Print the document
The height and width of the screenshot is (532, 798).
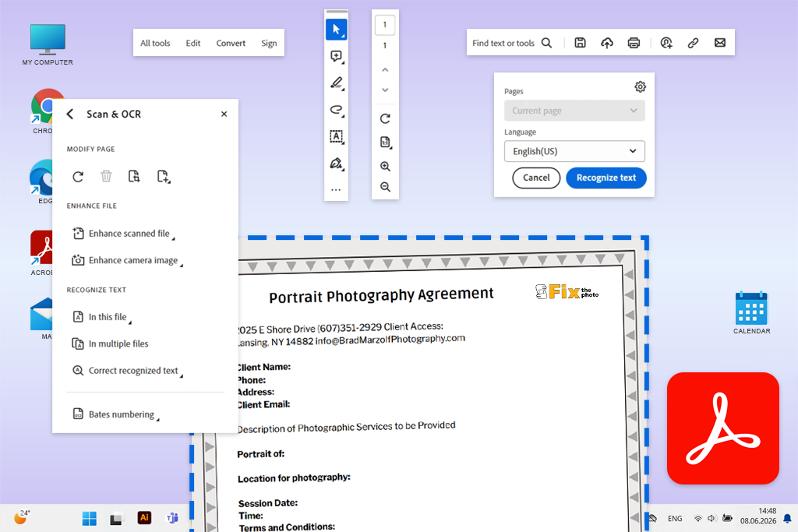(634, 43)
